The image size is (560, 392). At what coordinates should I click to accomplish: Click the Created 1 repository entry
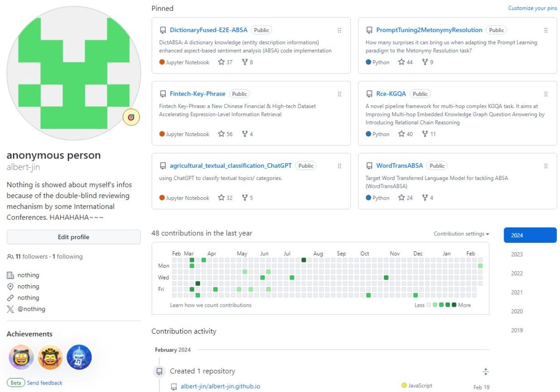click(x=203, y=371)
